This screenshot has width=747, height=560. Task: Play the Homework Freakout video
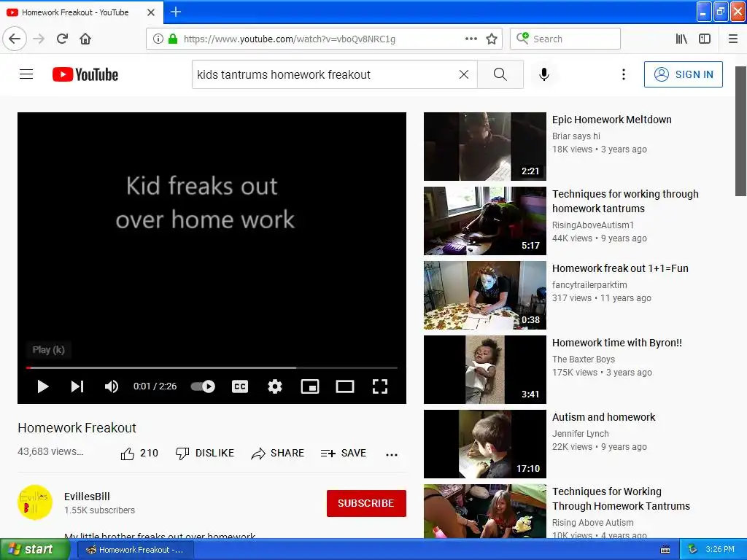tap(43, 386)
